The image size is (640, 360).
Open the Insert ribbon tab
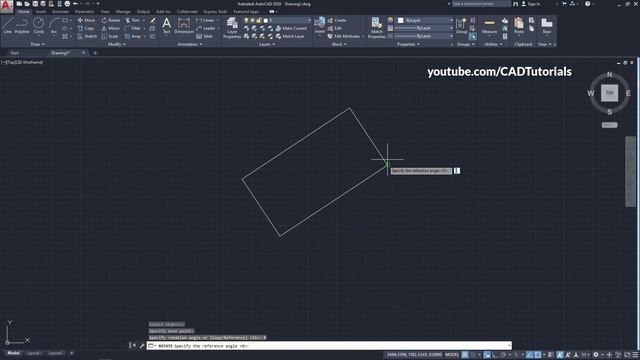(41, 11)
